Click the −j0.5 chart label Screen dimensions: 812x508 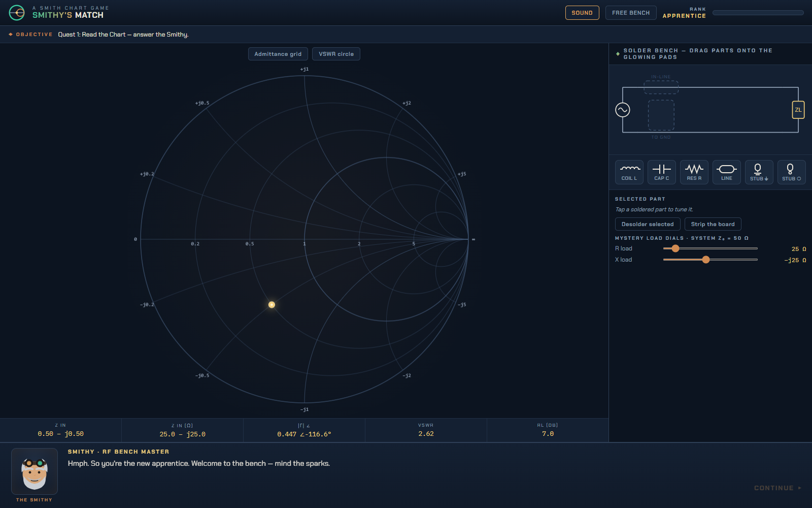pyautogui.click(x=202, y=375)
